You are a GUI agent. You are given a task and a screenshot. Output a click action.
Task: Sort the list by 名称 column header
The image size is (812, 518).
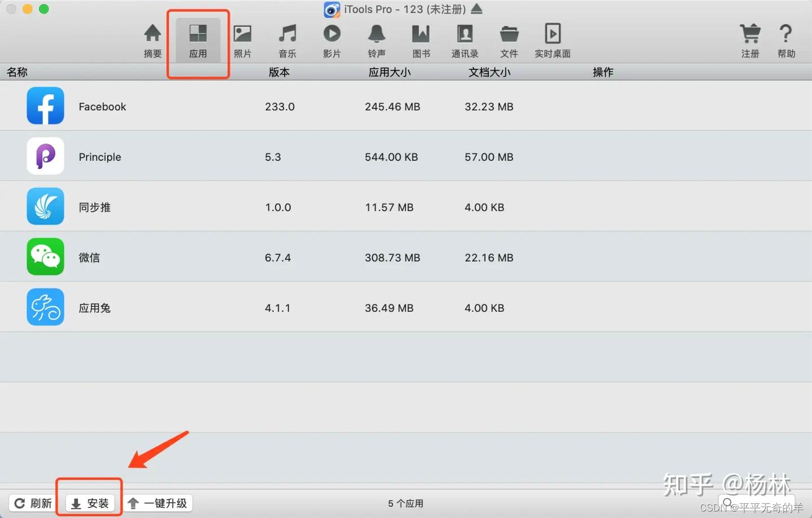point(17,72)
